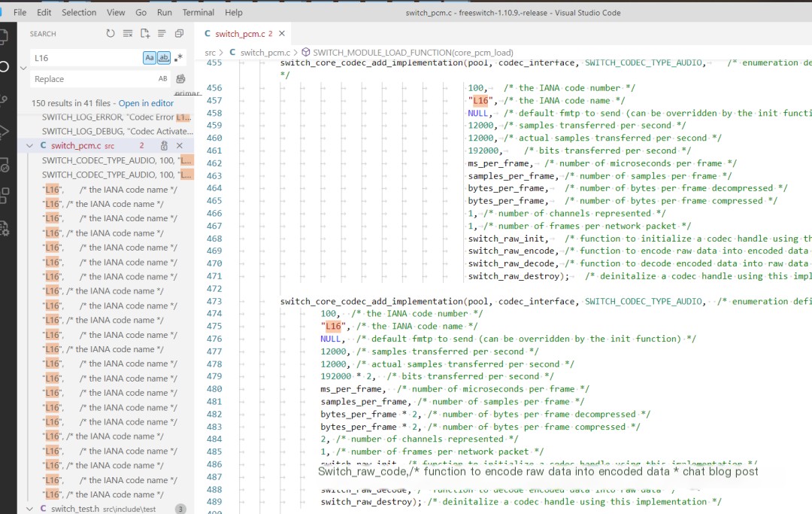The height and width of the screenshot is (514, 812).
Task: Click line number 457 in gutter
Action: tap(214, 101)
